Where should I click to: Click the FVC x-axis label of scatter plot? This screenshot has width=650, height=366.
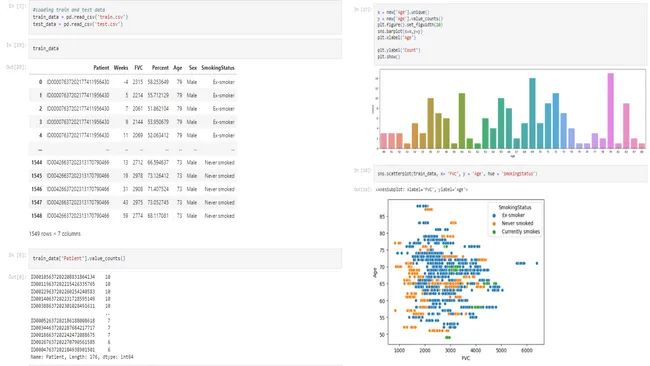[x=466, y=358]
